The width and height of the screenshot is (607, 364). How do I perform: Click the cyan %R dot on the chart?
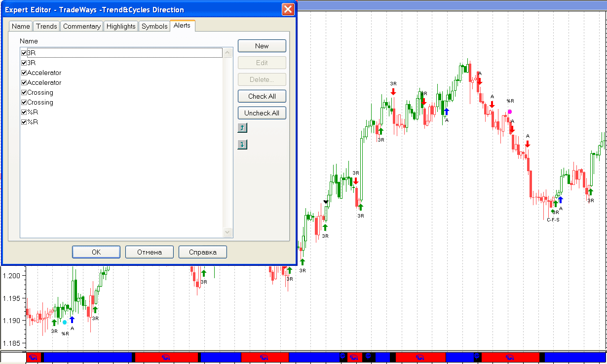[65, 323]
